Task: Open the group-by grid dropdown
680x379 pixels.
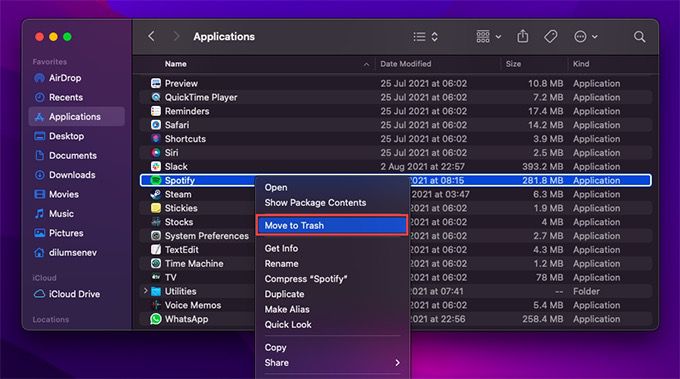Action: 488,37
